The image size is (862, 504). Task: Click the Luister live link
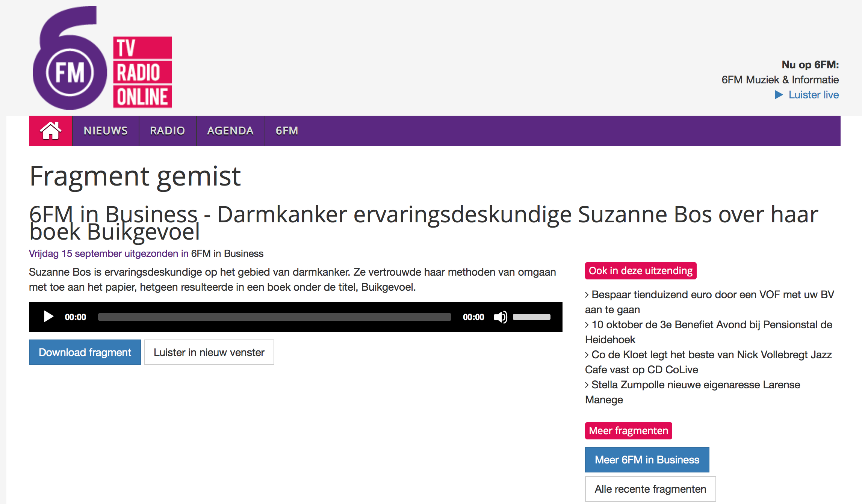click(814, 95)
